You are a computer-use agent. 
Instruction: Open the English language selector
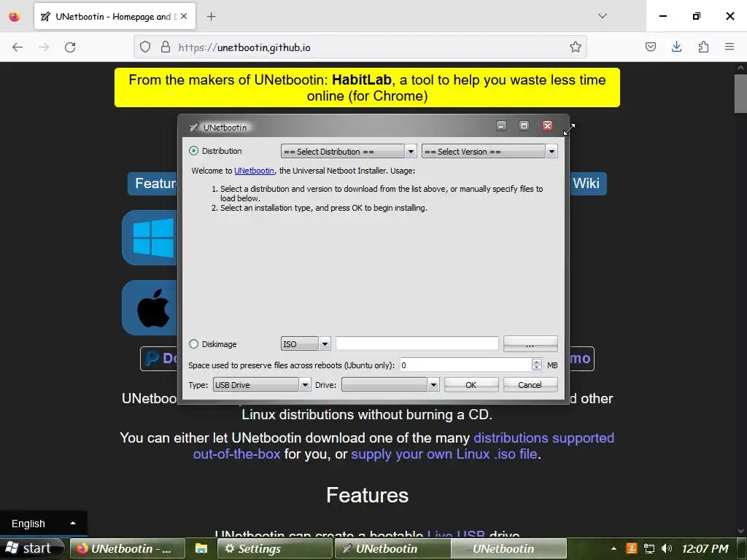point(43,524)
